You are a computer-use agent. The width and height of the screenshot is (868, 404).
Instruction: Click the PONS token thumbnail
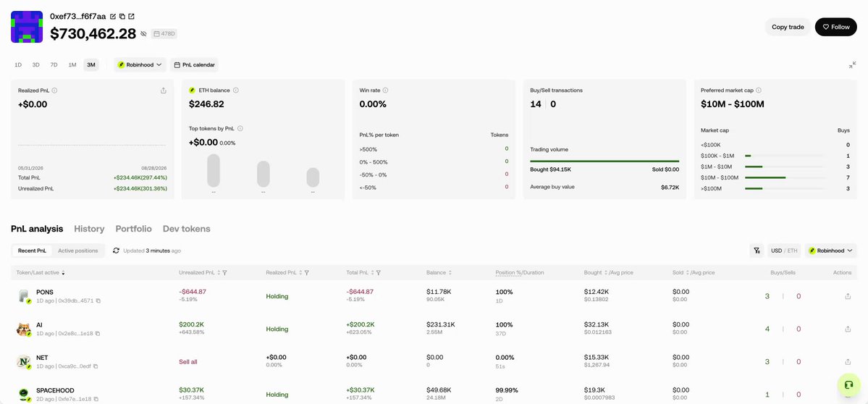pos(23,296)
